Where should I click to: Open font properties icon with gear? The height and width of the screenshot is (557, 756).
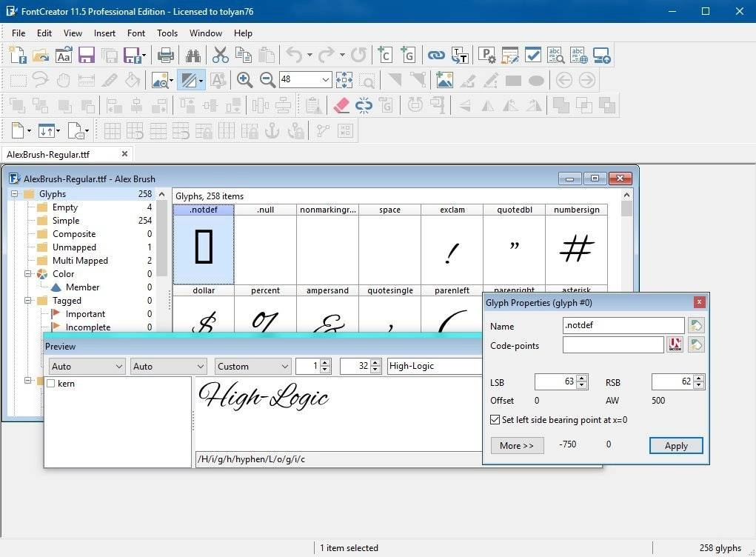(x=486, y=56)
